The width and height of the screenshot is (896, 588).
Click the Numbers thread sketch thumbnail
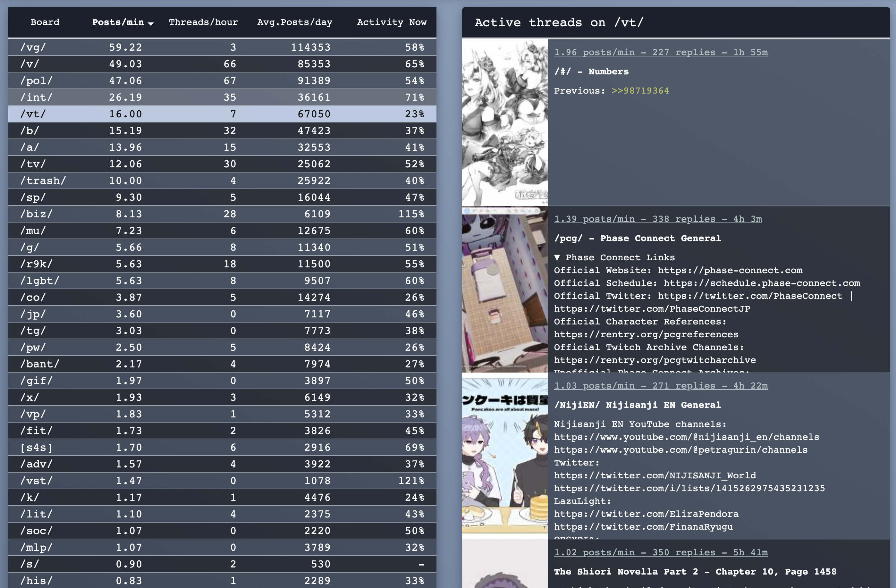tap(504, 122)
